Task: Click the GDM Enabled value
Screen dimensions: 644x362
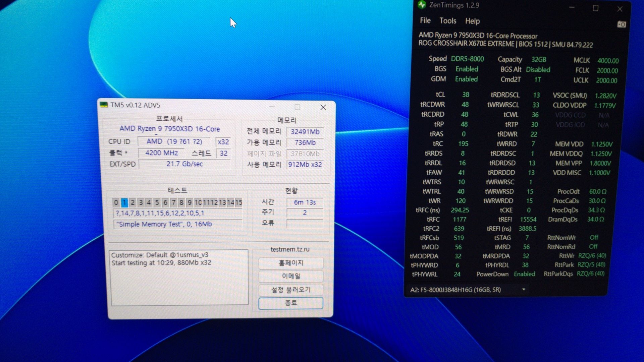Action: [466, 79]
